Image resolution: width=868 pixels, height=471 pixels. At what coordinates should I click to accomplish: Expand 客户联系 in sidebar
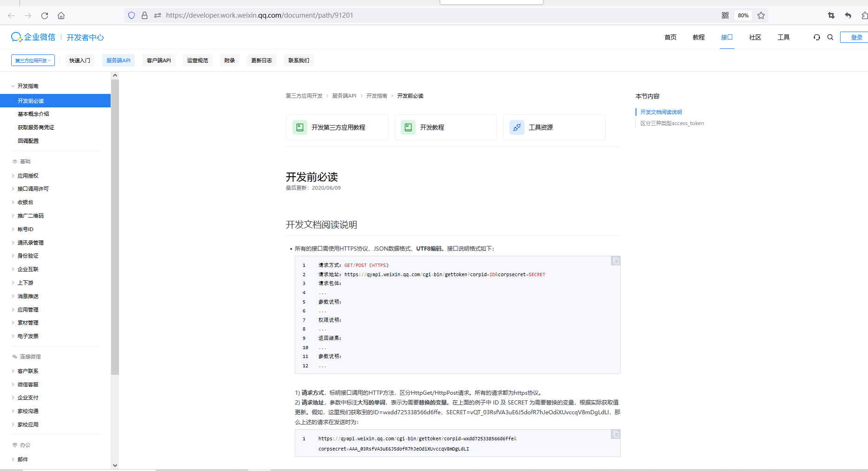[28, 371]
